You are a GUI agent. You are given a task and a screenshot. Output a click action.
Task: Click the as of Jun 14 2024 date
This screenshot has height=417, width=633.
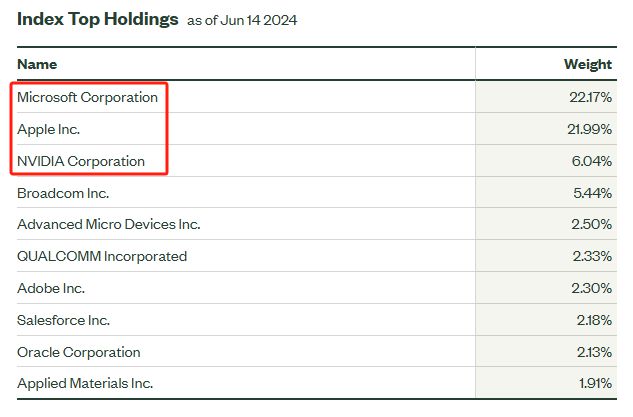242,21
